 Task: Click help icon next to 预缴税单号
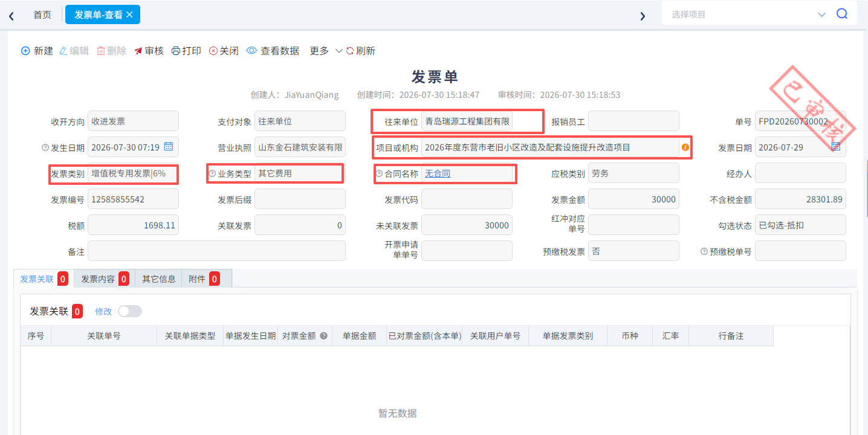(704, 251)
